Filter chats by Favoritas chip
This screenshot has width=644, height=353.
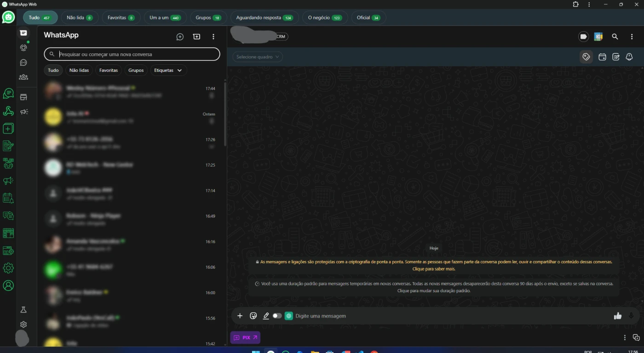[x=109, y=70]
